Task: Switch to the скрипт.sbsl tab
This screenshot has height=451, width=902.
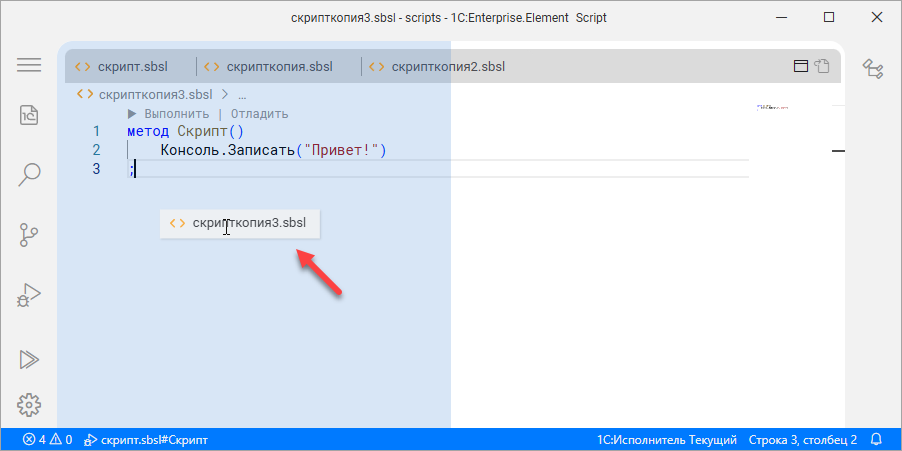Action: coord(132,67)
